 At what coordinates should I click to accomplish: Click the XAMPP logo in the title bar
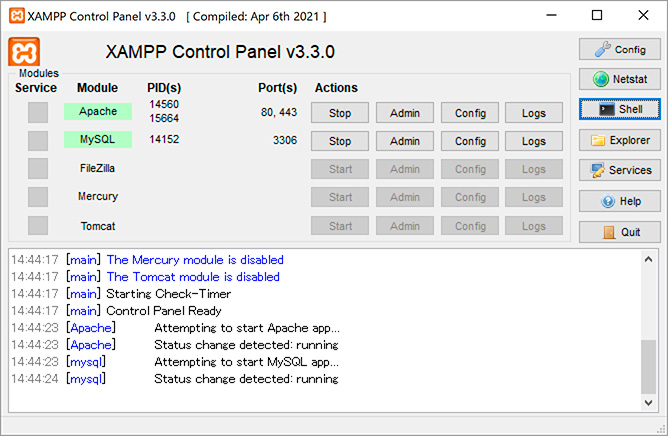[x=17, y=16]
